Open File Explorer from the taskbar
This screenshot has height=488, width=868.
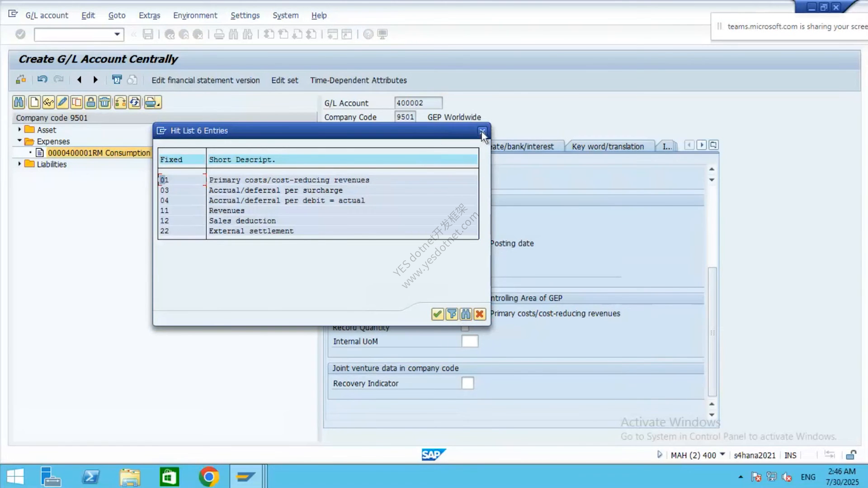click(130, 477)
